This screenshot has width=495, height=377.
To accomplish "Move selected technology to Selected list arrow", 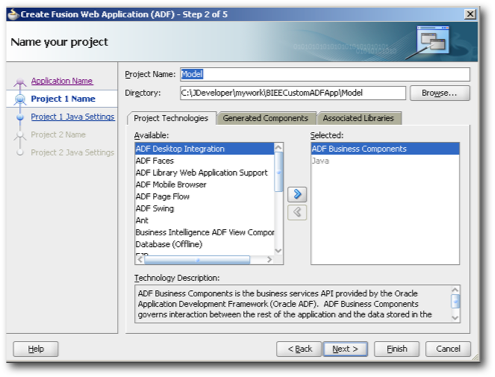I will [x=297, y=194].
